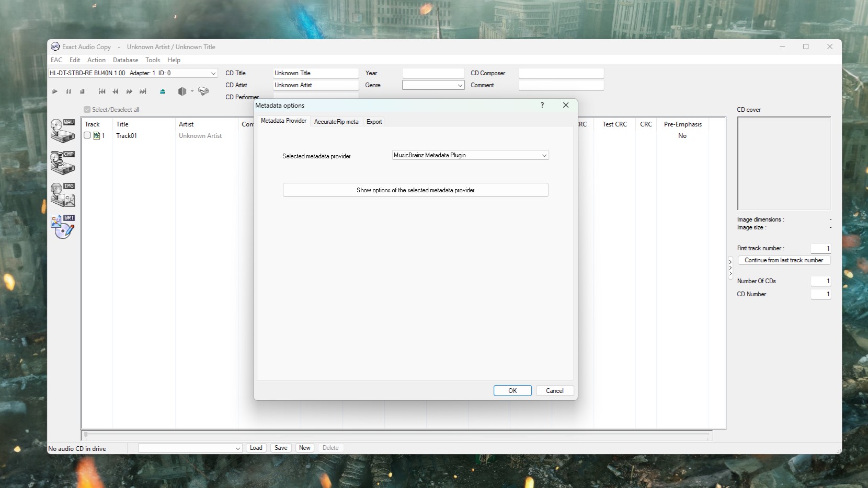Image resolution: width=868 pixels, height=488 pixels.
Task: Click the metadata provider shield icon
Action: coord(182,91)
